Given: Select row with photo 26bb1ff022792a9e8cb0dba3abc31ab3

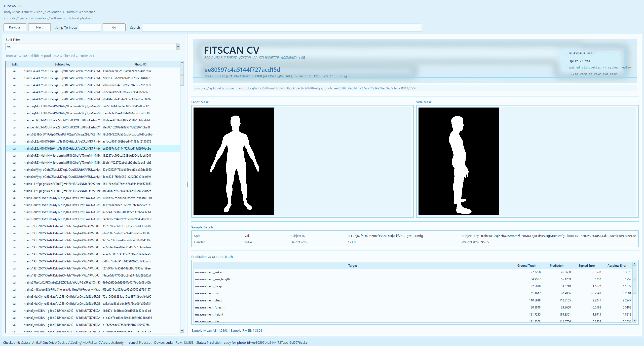Looking at the screenshot, I should coord(93,163).
